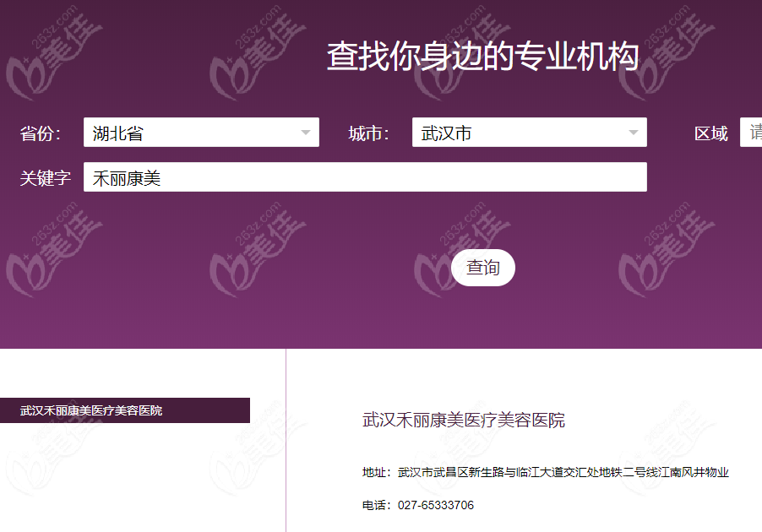Click the arrow in the 武汉市 select box
The image size is (762, 532).
coord(634,133)
